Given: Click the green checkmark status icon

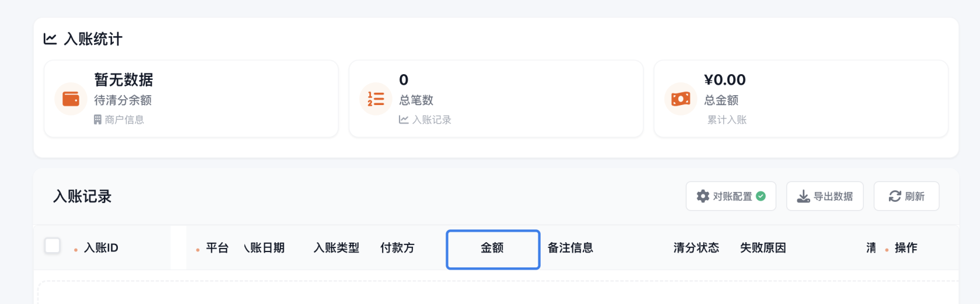Looking at the screenshot, I should (761, 196).
